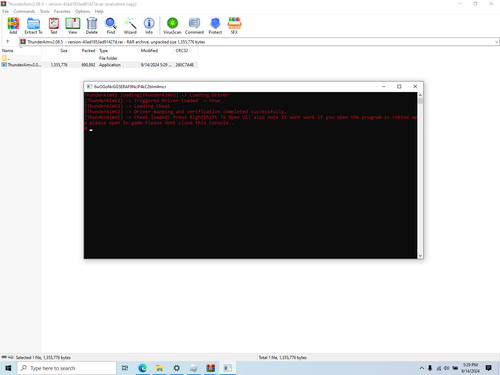Expand the archive path dropdown arrow

pyautogui.click(x=496, y=42)
